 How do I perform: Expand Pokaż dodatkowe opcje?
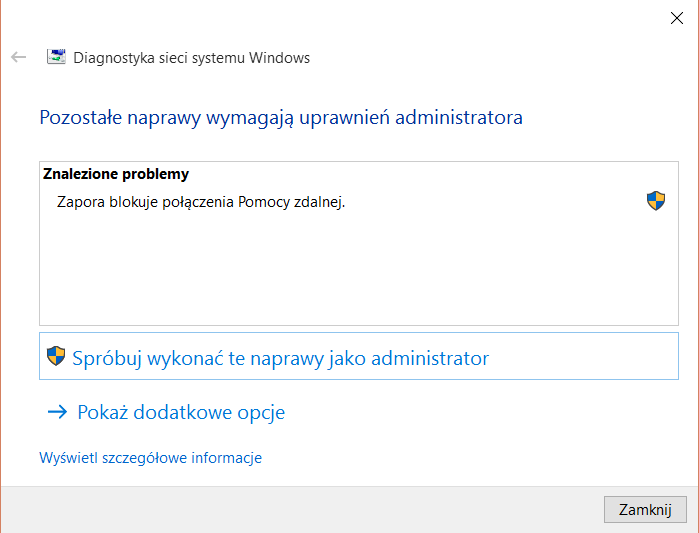[181, 412]
